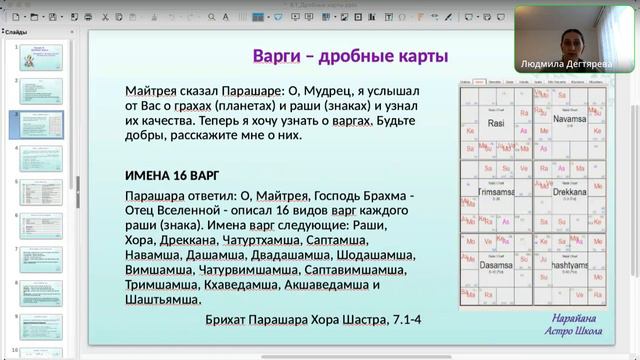Click the slide title 'Варги – дробные карты'
This screenshot has height=360, width=640.
350,56
